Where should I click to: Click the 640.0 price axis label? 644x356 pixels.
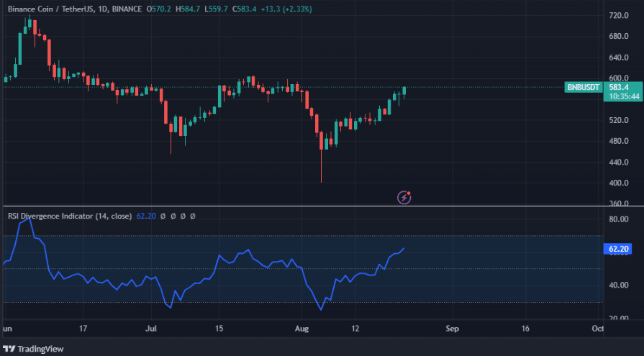point(619,58)
